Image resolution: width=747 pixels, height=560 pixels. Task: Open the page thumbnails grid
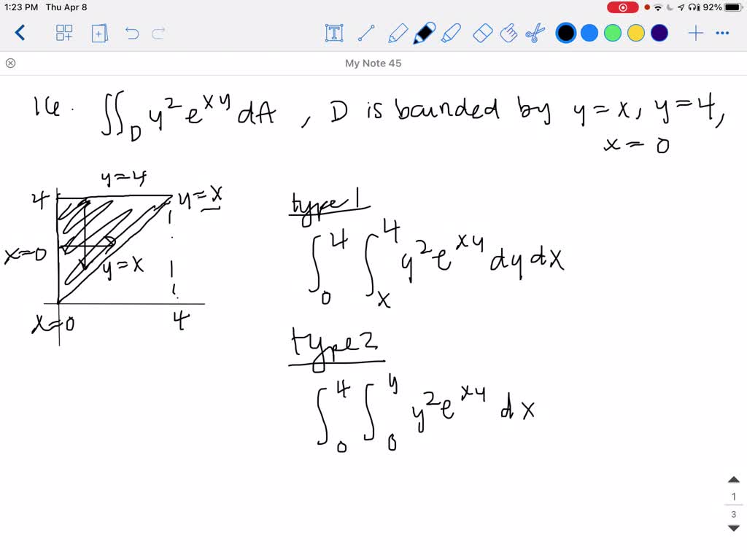pyautogui.click(x=64, y=33)
